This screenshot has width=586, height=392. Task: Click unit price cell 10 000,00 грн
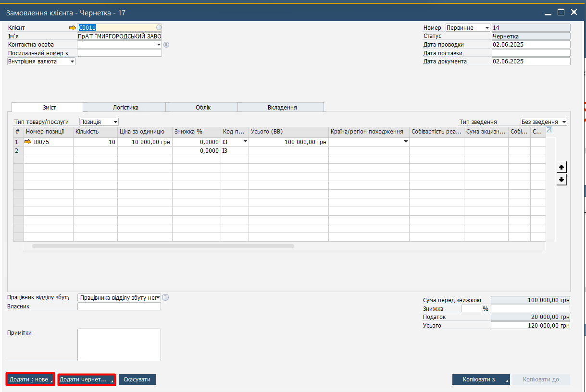tap(145, 142)
